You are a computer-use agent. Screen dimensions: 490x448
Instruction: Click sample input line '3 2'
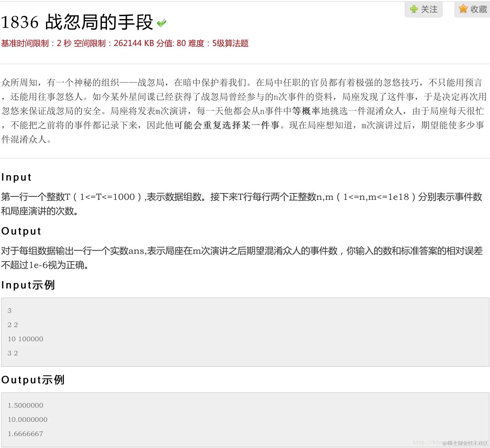tap(12, 353)
